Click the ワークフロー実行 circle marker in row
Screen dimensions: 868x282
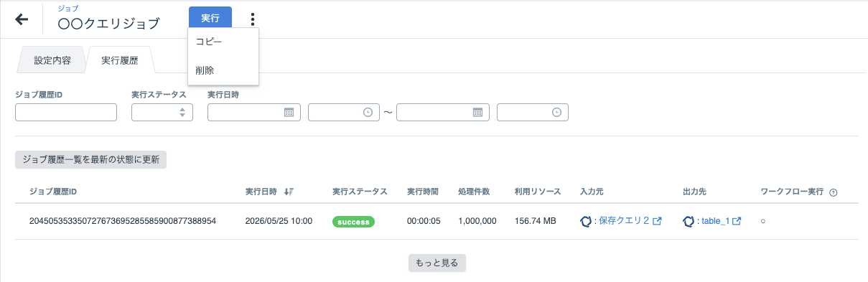[x=763, y=222]
